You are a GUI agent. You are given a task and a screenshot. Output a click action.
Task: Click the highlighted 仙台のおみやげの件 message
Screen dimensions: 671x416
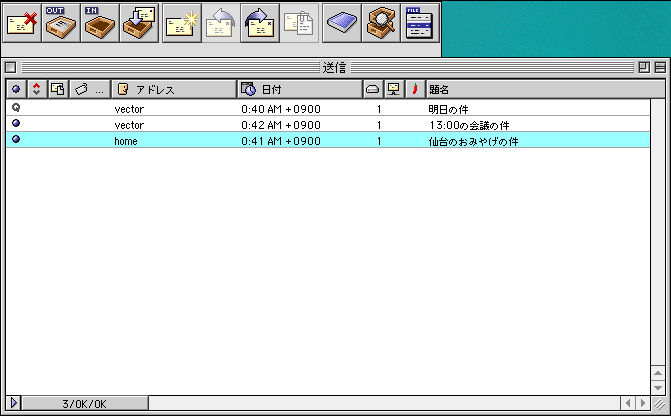[x=472, y=141]
